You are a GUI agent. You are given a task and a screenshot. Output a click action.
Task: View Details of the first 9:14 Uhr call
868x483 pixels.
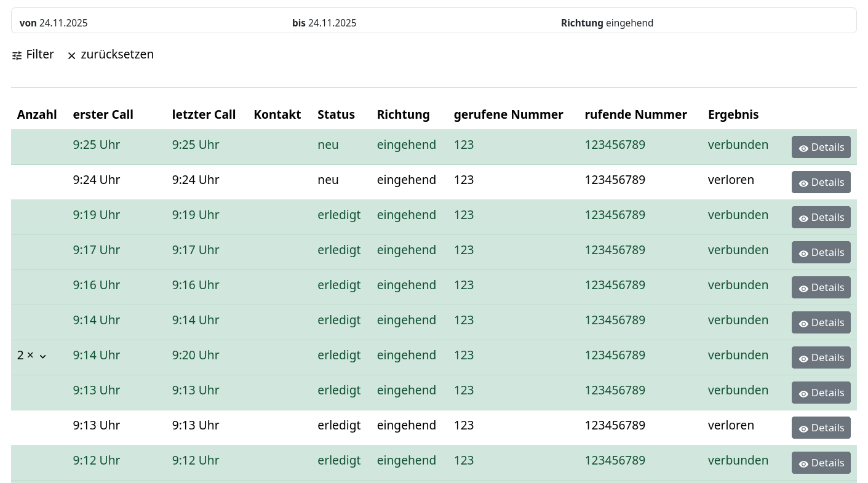[821, 323]
